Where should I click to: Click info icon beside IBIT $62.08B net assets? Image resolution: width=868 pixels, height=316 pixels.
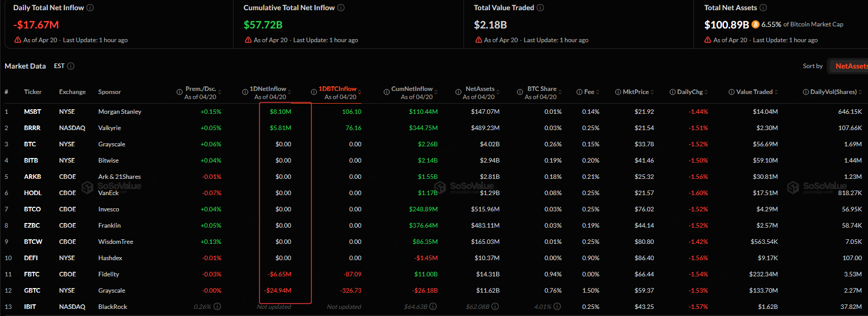[495, 306]
